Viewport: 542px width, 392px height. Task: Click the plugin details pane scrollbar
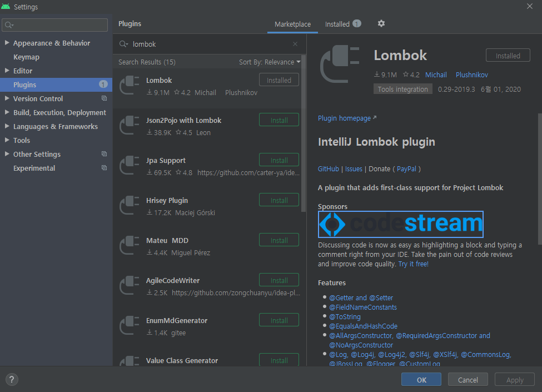[540, 179]
